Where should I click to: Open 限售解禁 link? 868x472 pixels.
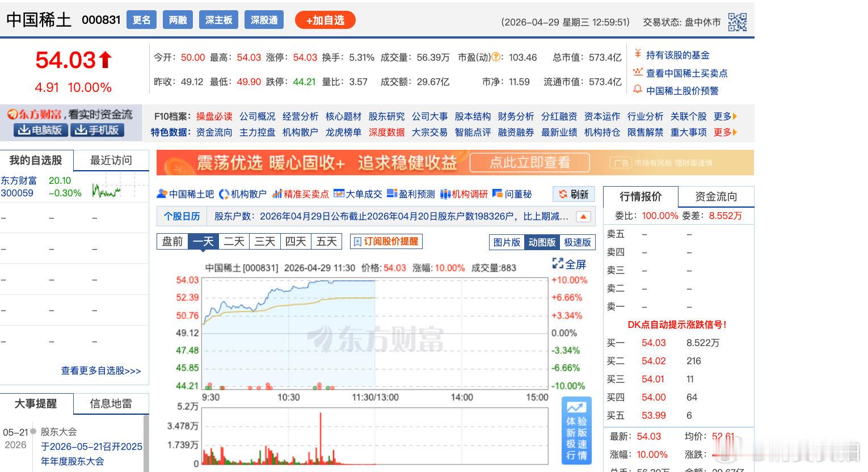pyautogui.click(x=645, y=132)
